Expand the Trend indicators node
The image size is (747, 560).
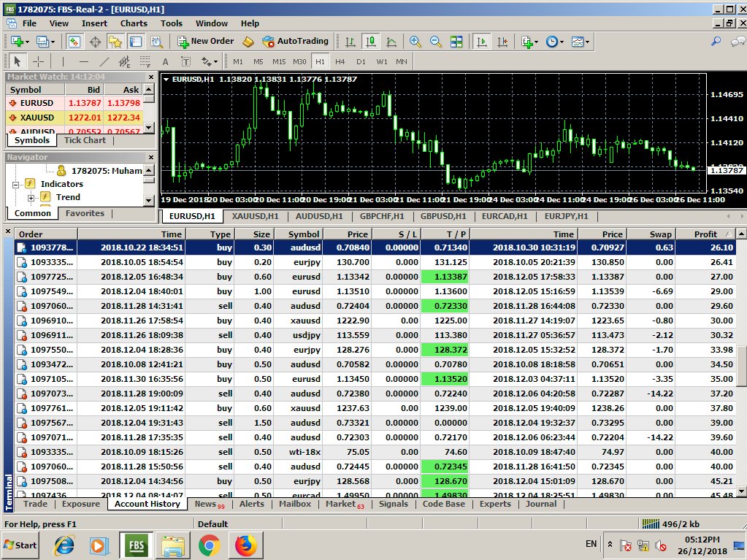tap(31, 198)
